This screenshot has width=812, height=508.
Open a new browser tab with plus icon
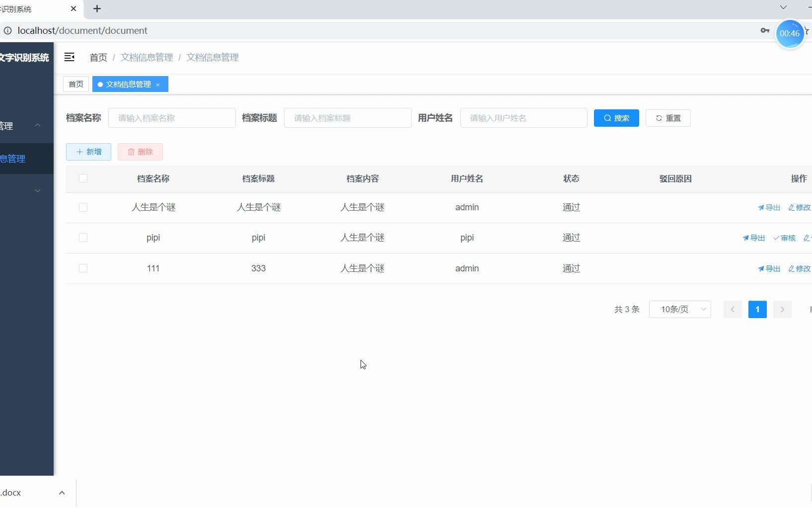point(97,9)
